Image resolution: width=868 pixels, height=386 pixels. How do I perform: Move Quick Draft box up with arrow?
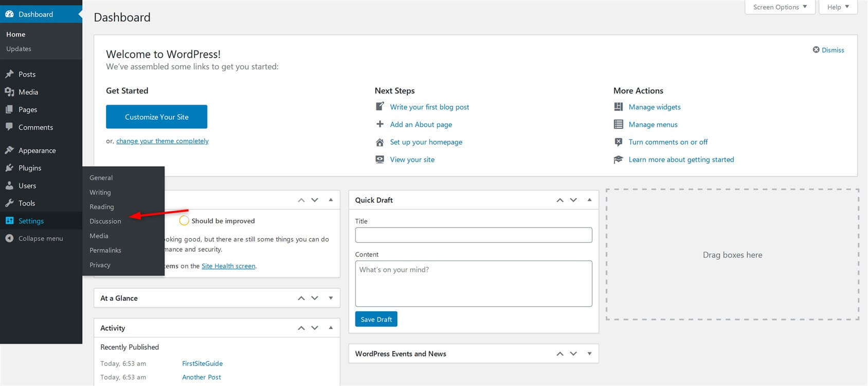click(x=560, y=200)
